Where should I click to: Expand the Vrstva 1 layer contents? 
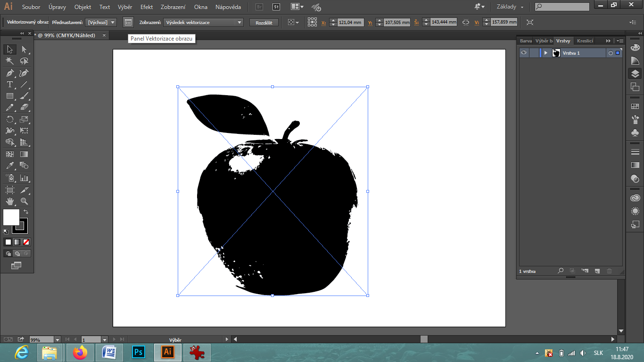click(x=545, y=53)
